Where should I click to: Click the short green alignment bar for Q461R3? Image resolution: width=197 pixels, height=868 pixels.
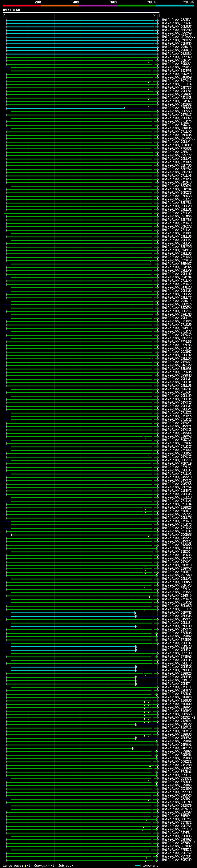click(70, 748)
